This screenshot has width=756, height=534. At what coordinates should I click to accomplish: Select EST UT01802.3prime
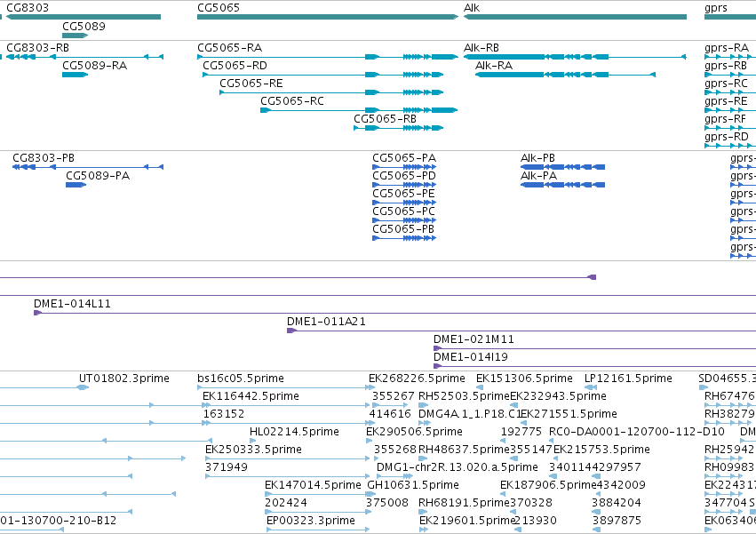(124, 379)
